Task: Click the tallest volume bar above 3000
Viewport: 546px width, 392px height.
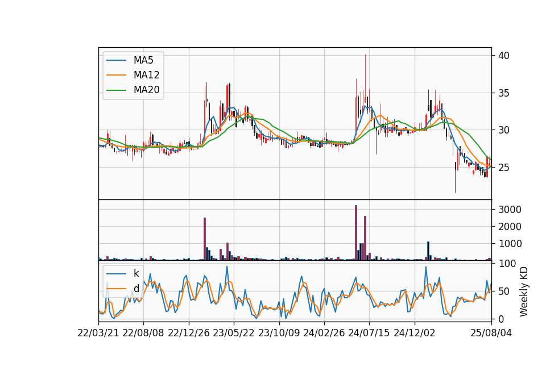Action: [x=356, y=233]
